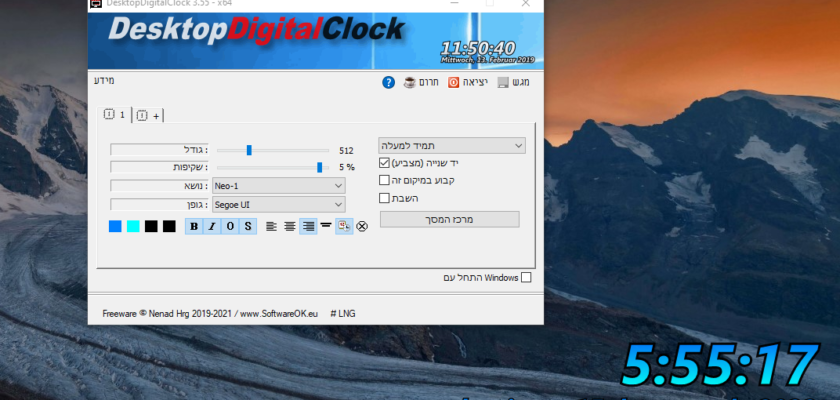Toggle bold text formatting button
The image size is (840, 400).
coord(194,226)
